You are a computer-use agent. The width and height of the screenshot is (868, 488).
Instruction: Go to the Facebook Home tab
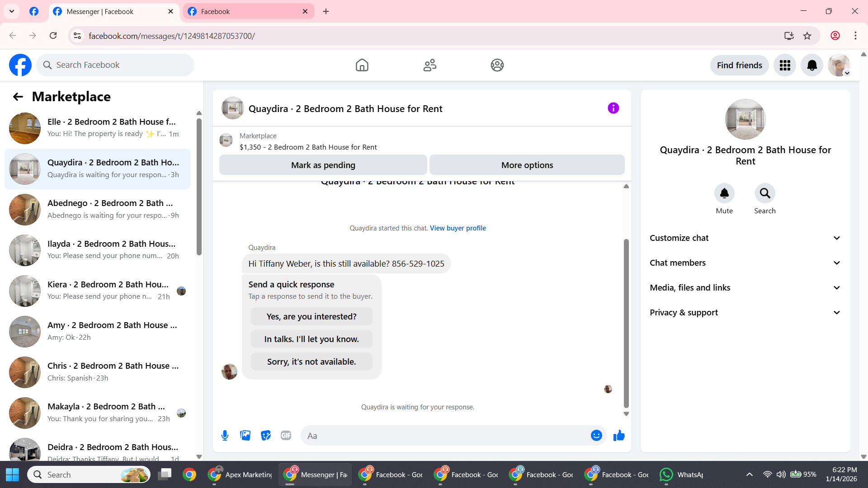tap(362, 66)
